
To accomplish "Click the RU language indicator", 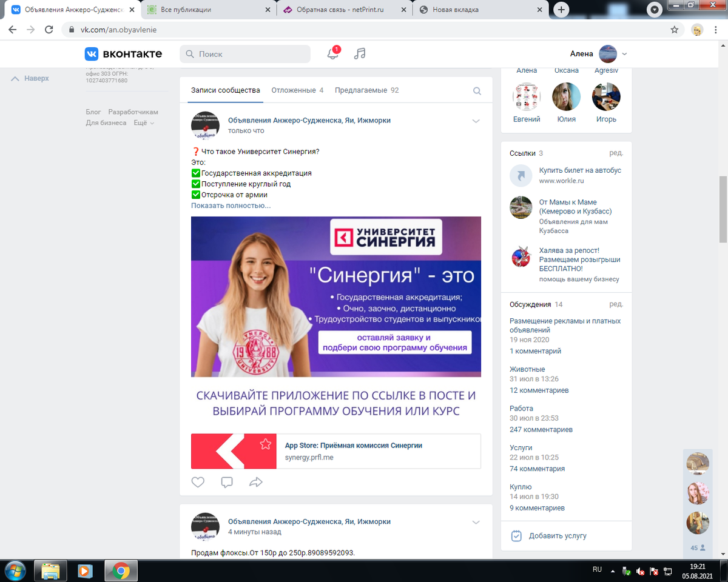I will (597, 570).
